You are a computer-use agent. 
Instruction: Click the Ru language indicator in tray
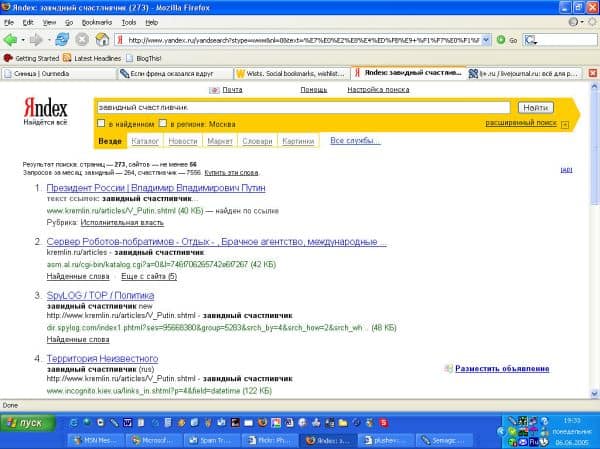533,442
